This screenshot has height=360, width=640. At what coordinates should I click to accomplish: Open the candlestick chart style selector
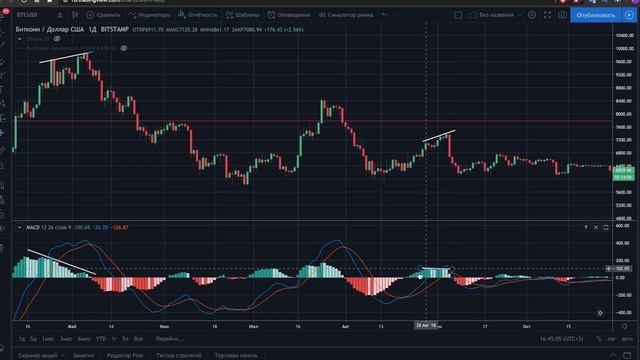[x=75, y=15]
